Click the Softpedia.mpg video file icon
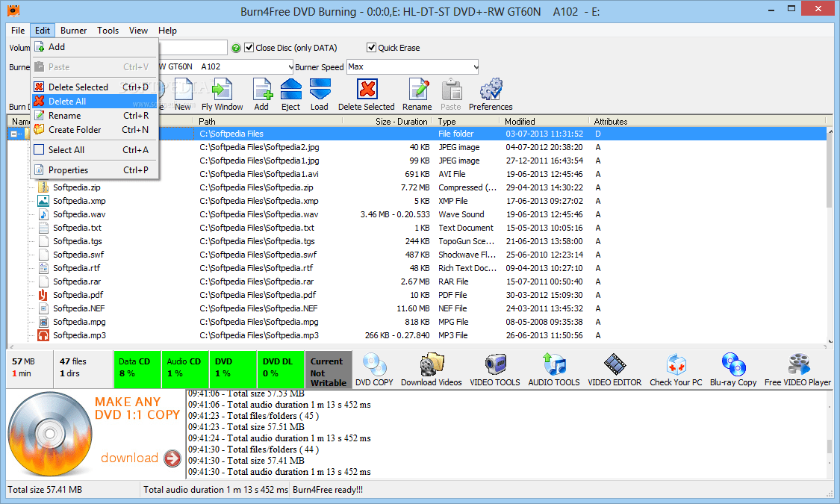The width and height of the screenshot is (840, 504). [x=43, y=322]
